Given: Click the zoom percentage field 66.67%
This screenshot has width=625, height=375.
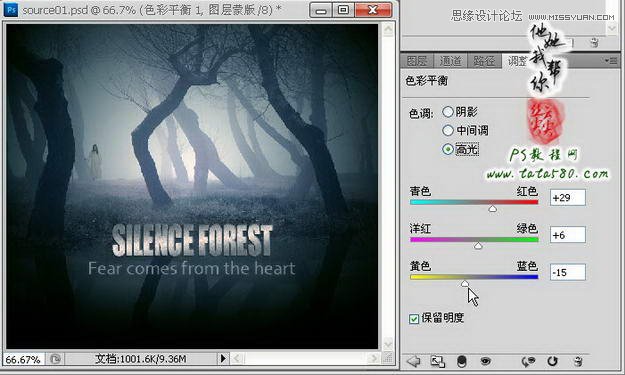Looking at the screenshot, I should [x=23, y=359].
